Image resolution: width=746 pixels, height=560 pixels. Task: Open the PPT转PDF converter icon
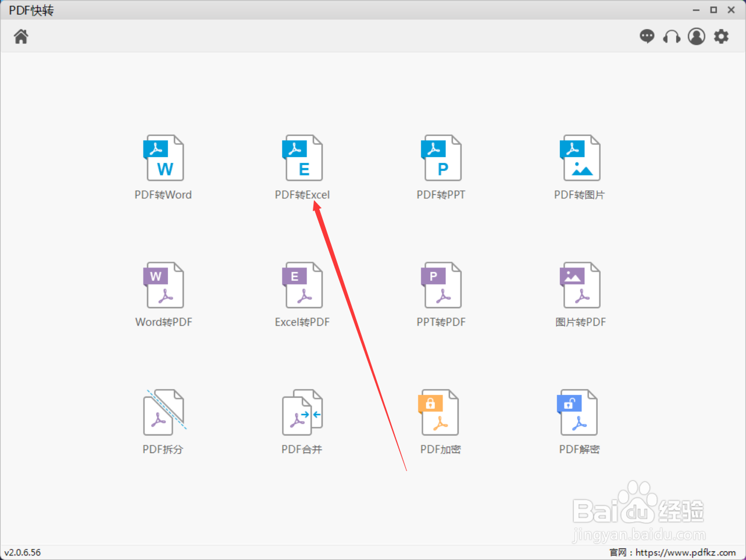coord(441,285)
